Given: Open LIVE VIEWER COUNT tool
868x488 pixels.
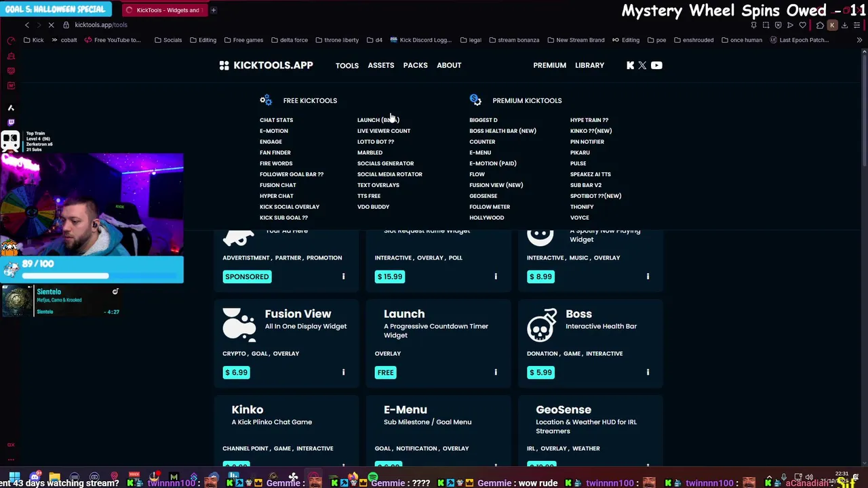Looking at the screenshot, I should [384, 131].
